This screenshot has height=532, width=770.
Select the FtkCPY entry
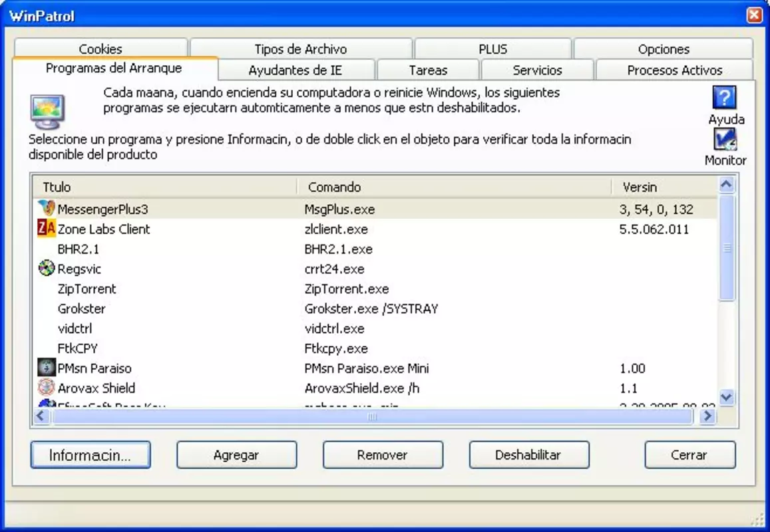[x=78, y=348]
